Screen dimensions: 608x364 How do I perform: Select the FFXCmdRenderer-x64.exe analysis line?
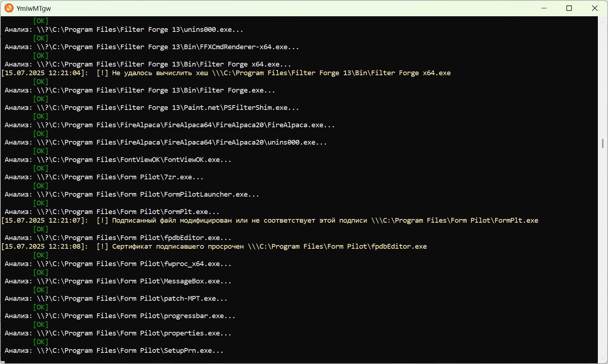point(152,47)
